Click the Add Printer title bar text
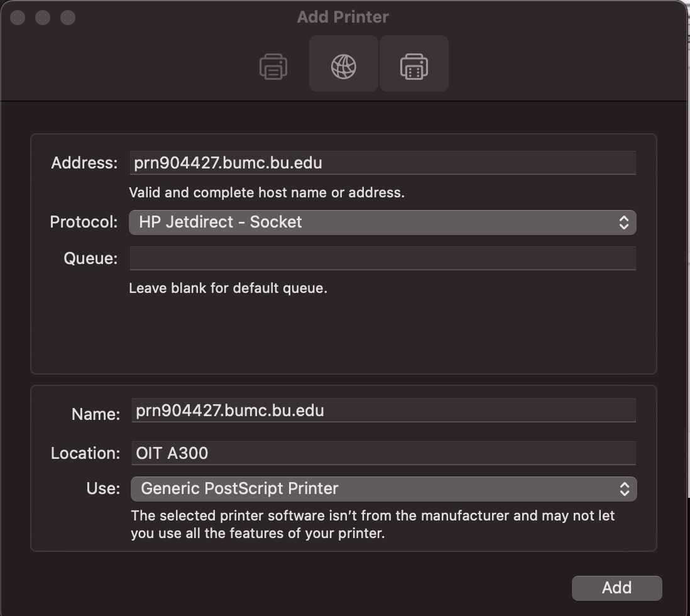The width and height of the screenshot is (690, 616). click(x=342, y=17)
